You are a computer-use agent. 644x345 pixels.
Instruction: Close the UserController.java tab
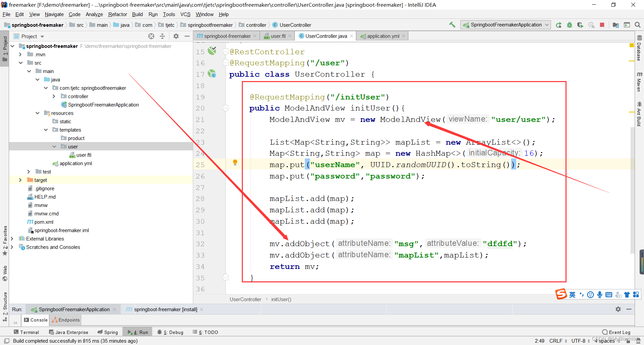[352, 36]
